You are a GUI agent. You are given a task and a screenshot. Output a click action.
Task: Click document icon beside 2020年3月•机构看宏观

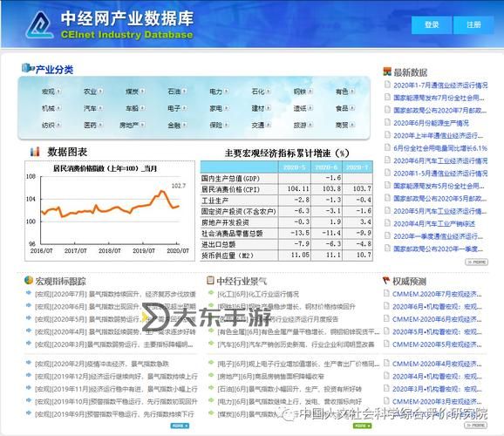386,388
